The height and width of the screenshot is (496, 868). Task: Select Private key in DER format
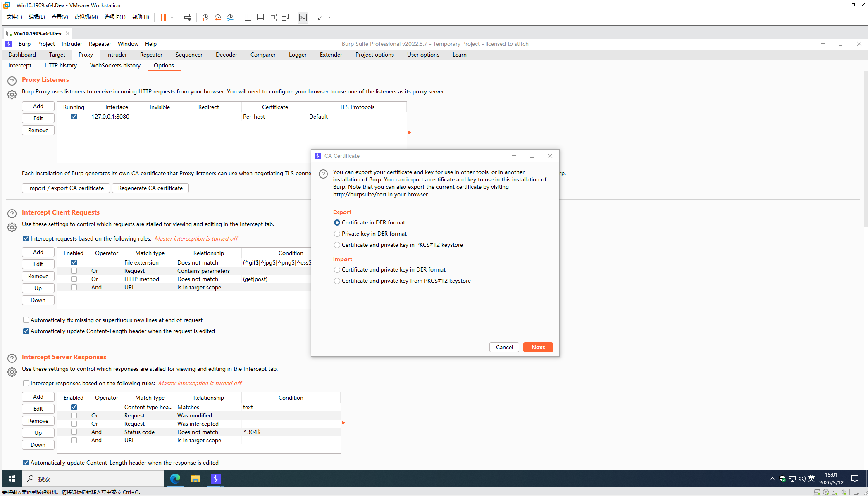coord(337,234)
